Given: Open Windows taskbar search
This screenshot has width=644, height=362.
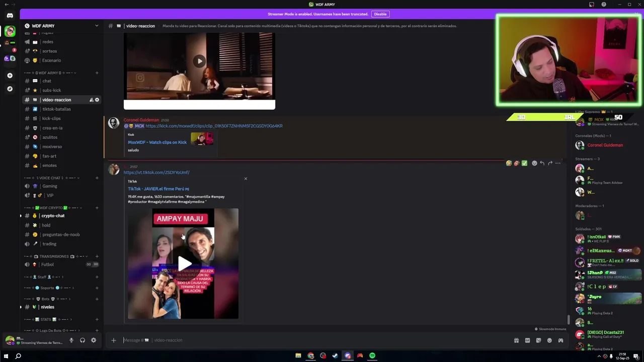Looking at the screenshot, I should [18, 356].
